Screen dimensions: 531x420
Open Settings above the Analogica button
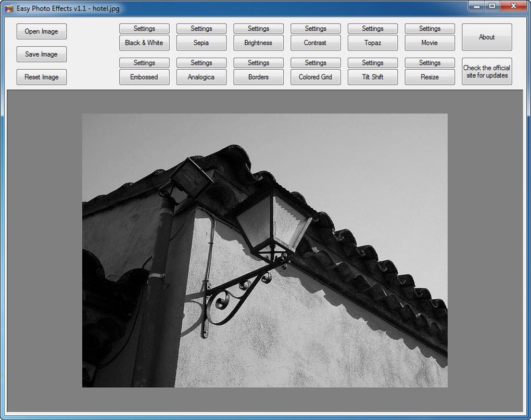tap(201, 62)
